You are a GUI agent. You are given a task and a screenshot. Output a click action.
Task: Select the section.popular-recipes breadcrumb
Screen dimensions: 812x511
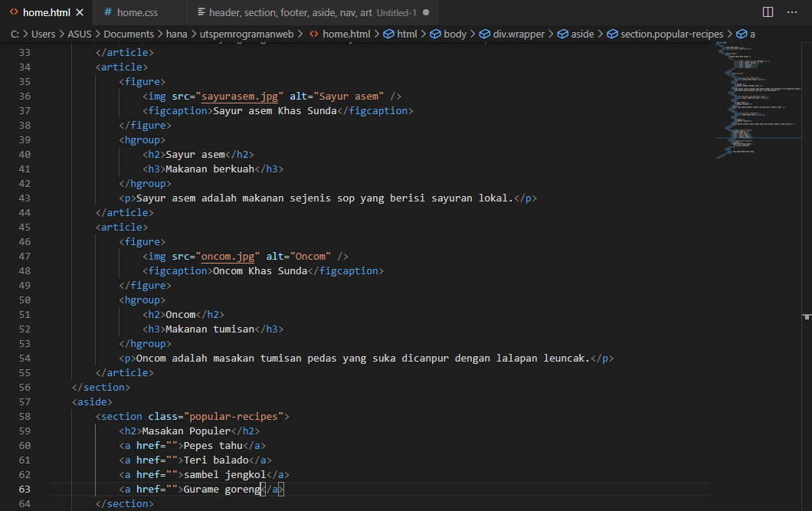click(665, 34)
